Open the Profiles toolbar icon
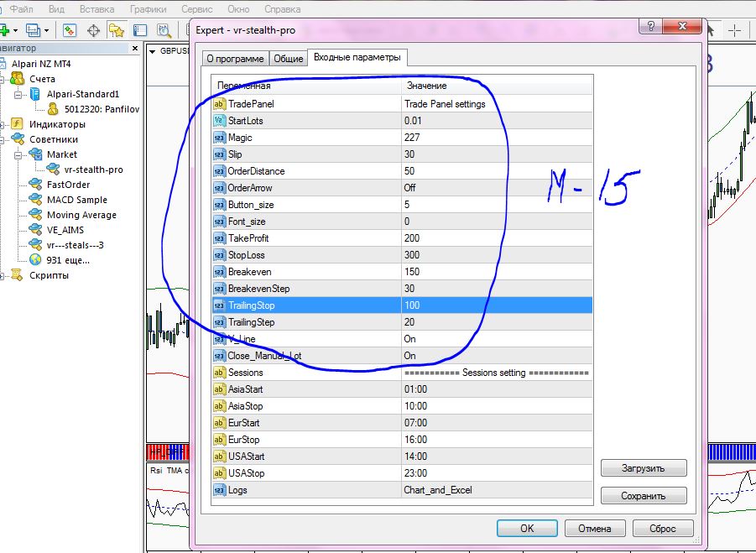 click(x=33, y=31)
